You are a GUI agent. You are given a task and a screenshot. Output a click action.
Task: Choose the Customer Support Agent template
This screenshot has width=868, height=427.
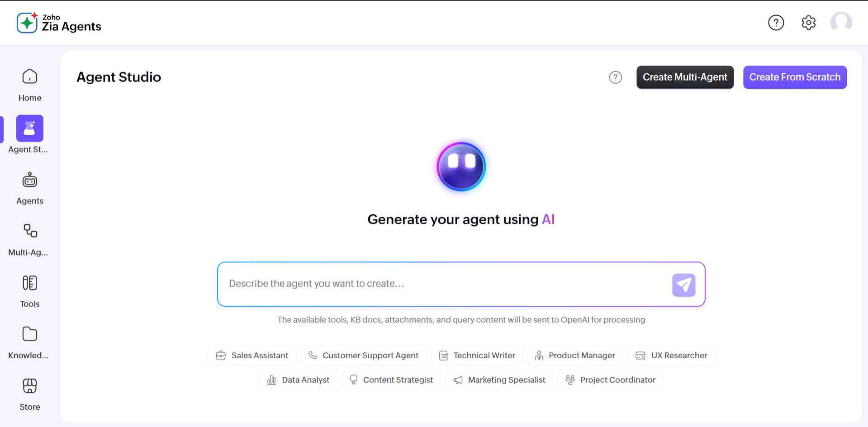(364, 356)
